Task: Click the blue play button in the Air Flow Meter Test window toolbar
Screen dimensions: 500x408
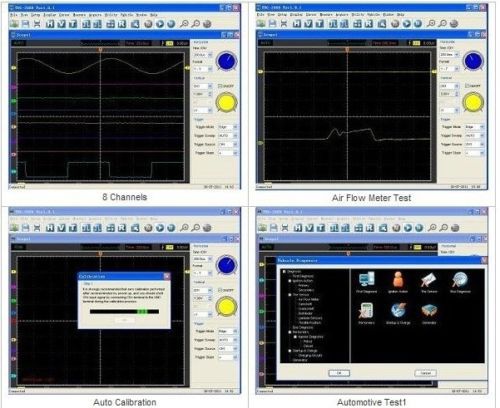Action: 407,23
